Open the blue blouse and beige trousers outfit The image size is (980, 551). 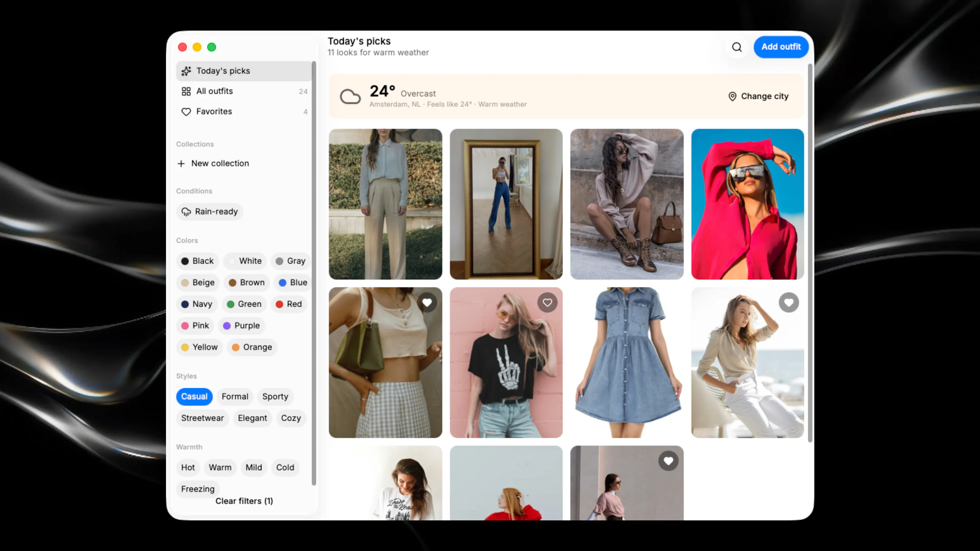pos(385,204)
